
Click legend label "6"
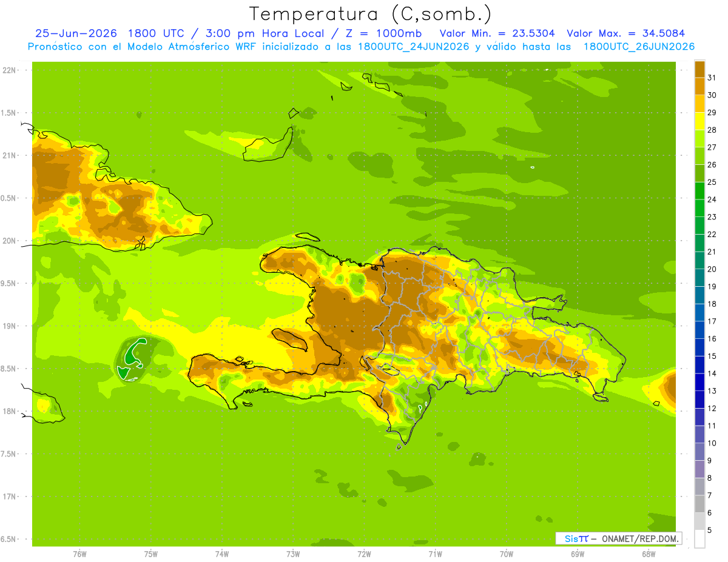(710, 513)
